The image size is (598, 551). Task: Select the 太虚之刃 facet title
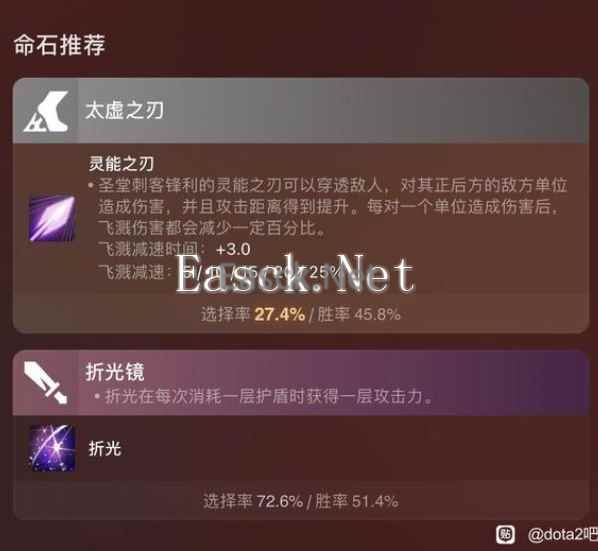pyautogui.click(x=125, y=111)
